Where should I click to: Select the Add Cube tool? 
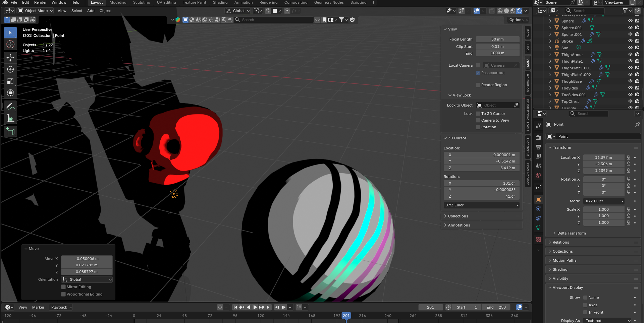pos(10,132)
